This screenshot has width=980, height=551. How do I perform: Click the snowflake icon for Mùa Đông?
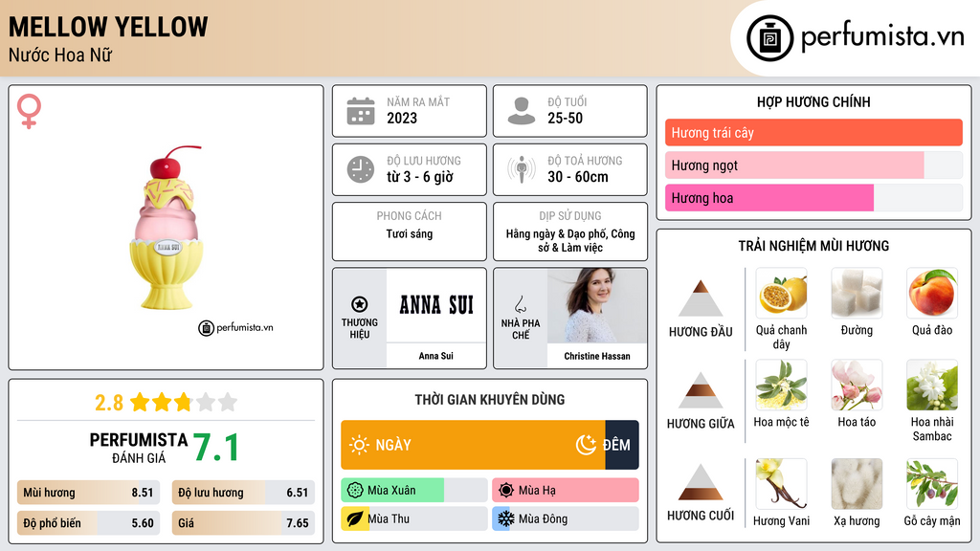point(505,518)
